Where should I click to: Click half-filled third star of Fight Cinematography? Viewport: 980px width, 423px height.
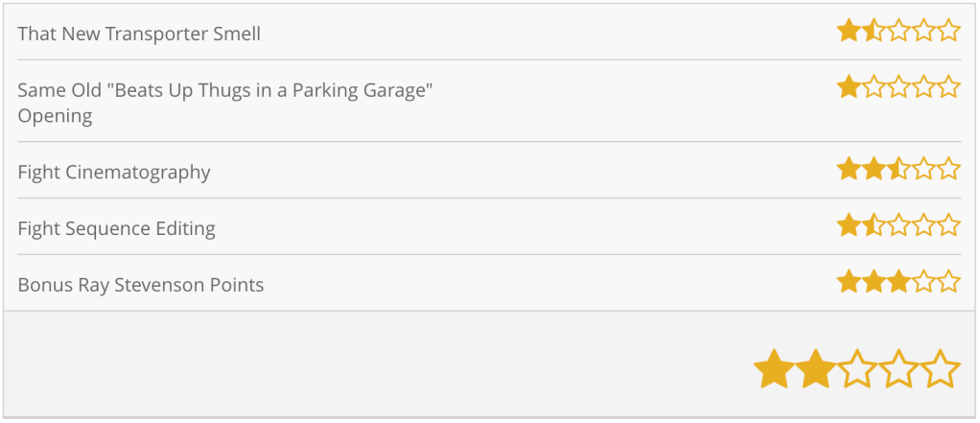tap(898, 170)
